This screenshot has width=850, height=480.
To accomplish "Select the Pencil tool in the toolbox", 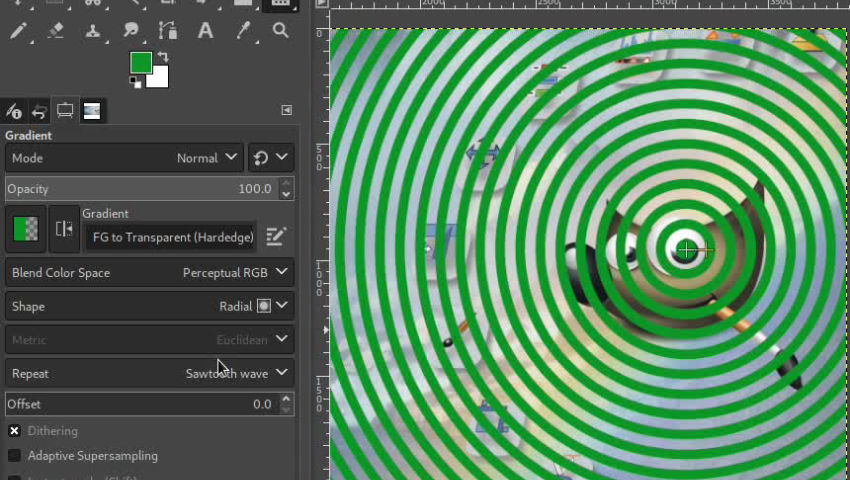I will pos(18,30).
